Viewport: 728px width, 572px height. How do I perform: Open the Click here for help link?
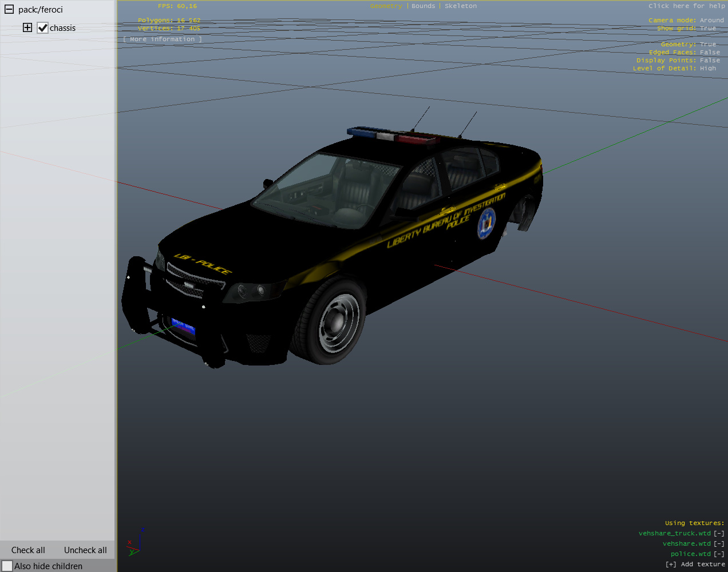coord(686,6)
